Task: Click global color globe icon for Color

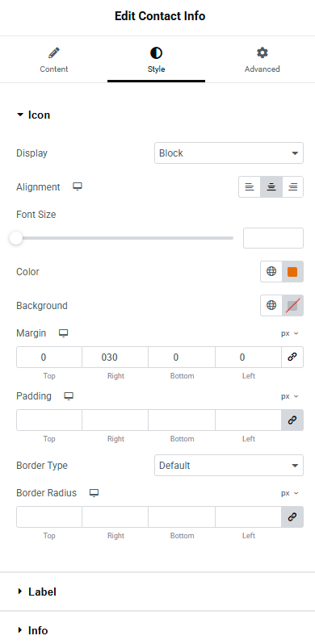Action: point(271,271)
